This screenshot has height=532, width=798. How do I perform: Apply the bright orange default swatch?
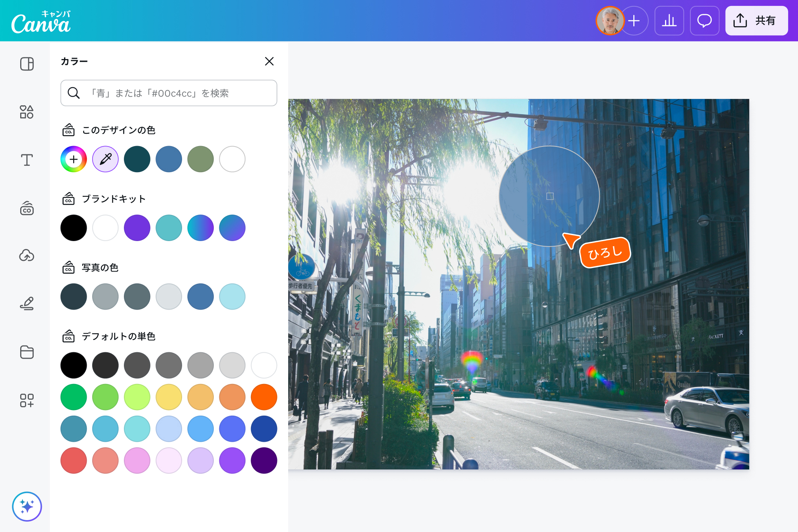[264, 397]
